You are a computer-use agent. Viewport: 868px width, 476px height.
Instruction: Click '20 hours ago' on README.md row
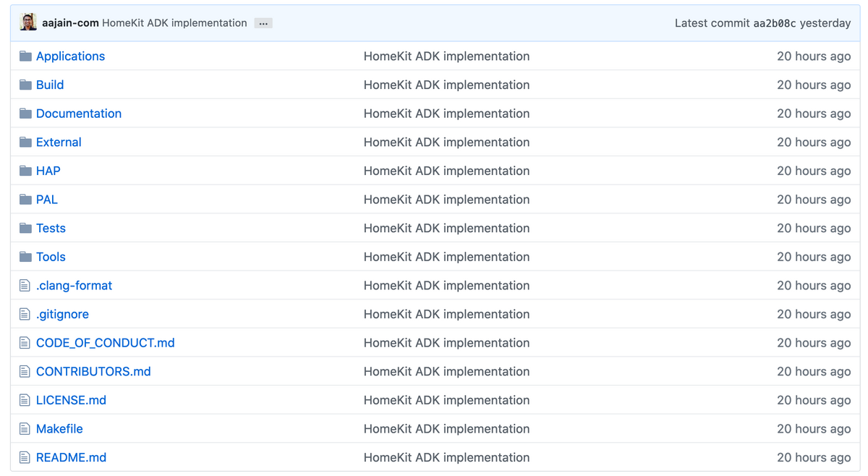pyautogui.click(x=814, y=458)
